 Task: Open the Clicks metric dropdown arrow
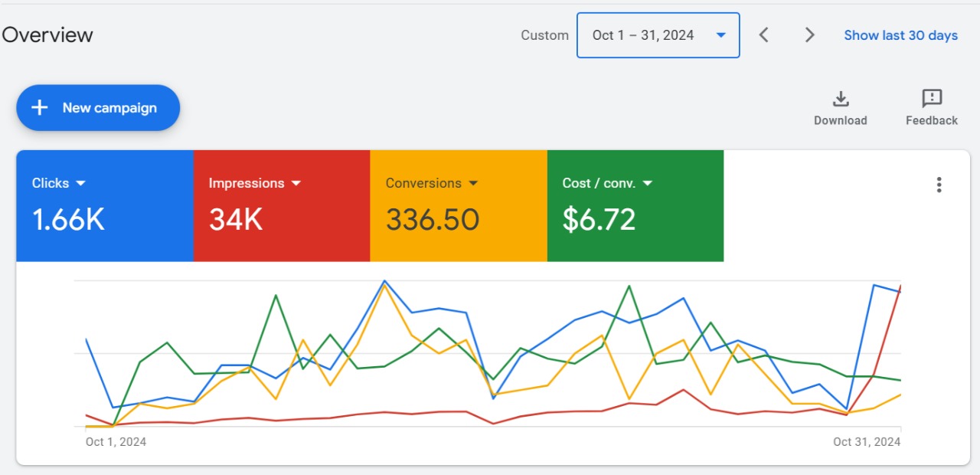point(80,183)
